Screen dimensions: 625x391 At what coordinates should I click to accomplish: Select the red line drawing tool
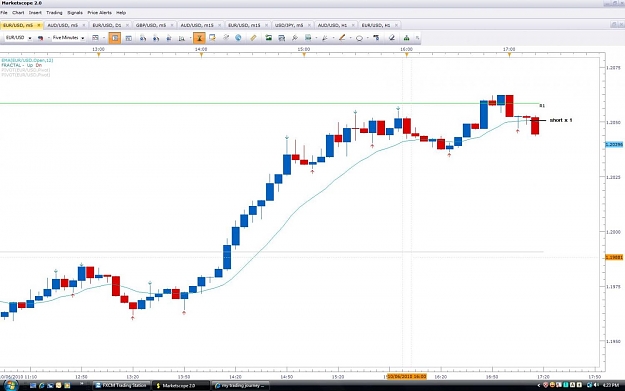(342, 38)
